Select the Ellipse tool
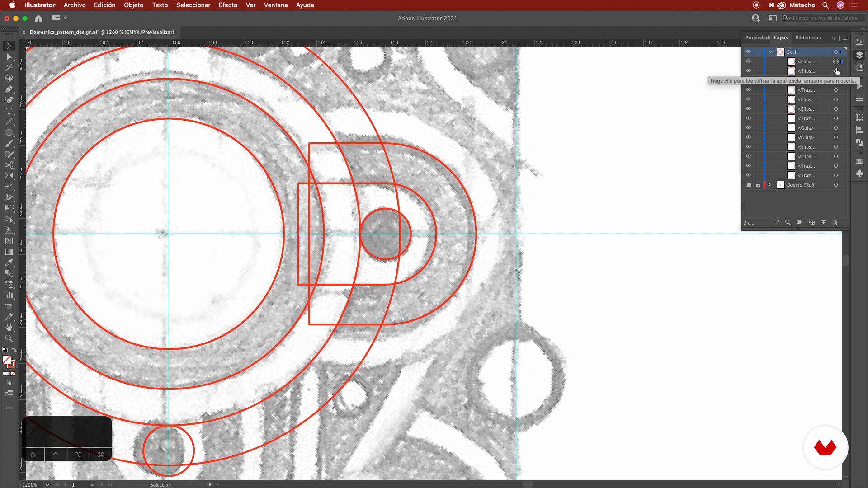This screenshot has width=868, height=488. pyautogui.click(x=9, y=132)
